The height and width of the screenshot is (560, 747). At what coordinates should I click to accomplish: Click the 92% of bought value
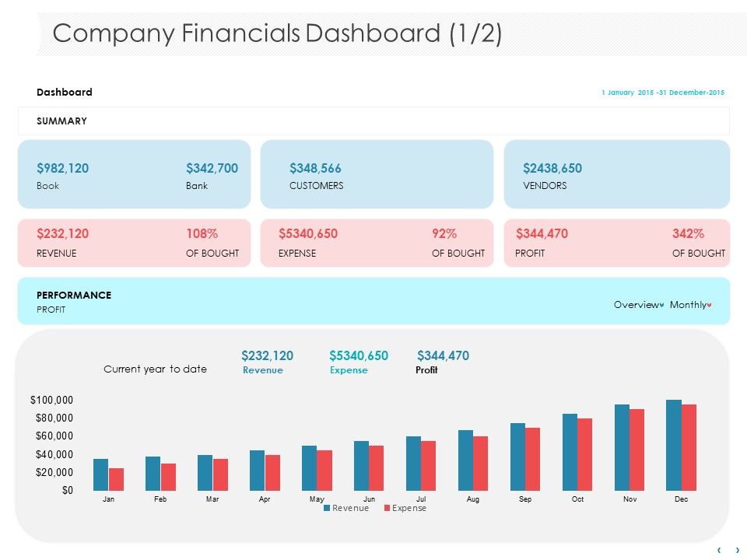pyautogui.click(x=444, y=234)
